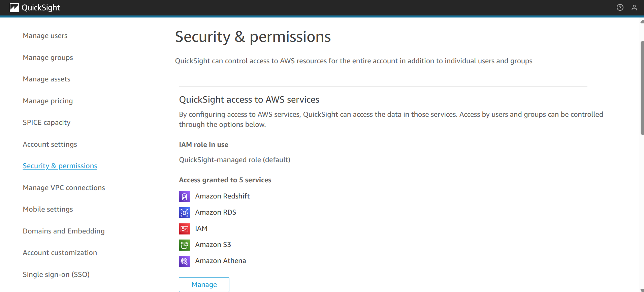644x292 pixels.
Task: Open Single sign-on (SSO) settings
Action: [56, 275]
